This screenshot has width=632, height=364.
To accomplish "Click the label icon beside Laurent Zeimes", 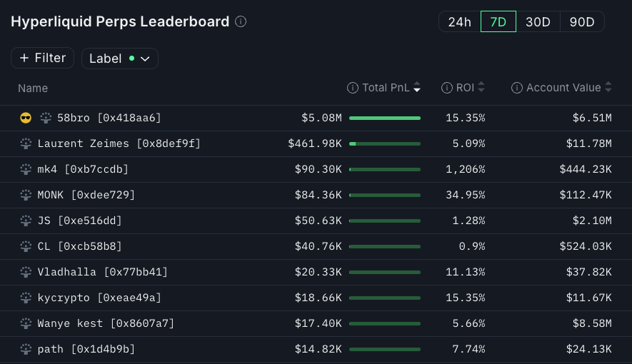I will pyautogui.click(x=26, y=143).
